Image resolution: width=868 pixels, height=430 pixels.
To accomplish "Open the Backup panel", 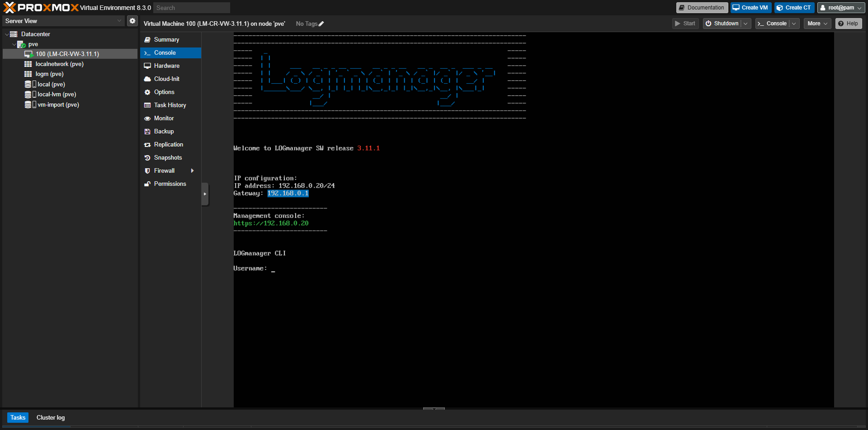I will coord(163,131).
